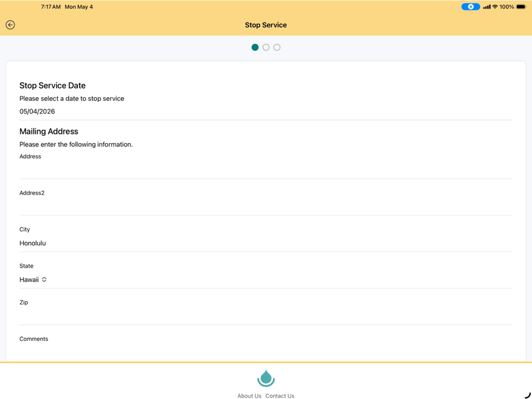Tap the battery icon in status bar
The height and width of the screenshot is (399, 532).
pyautogui.click(x=521, y=7)
